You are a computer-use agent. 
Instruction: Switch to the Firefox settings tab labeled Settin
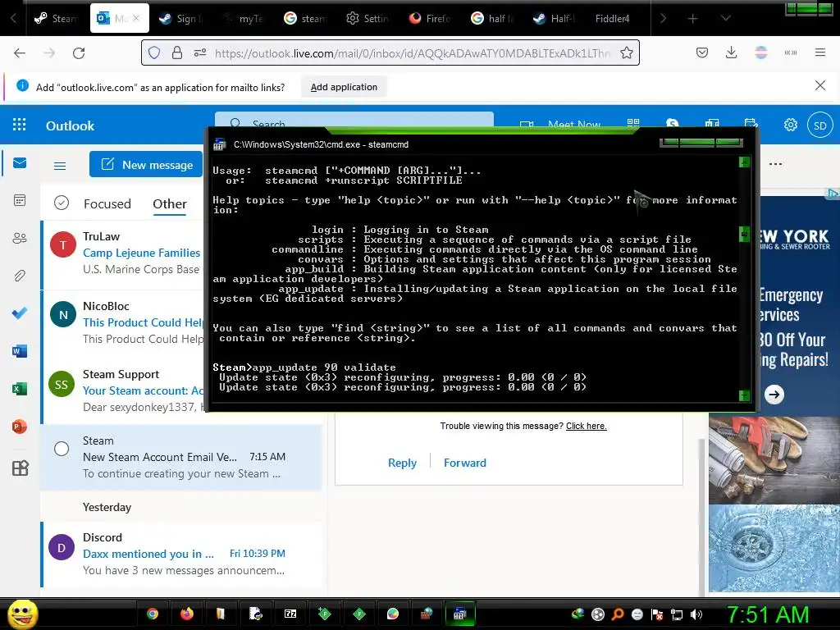(x=367, y=18)
